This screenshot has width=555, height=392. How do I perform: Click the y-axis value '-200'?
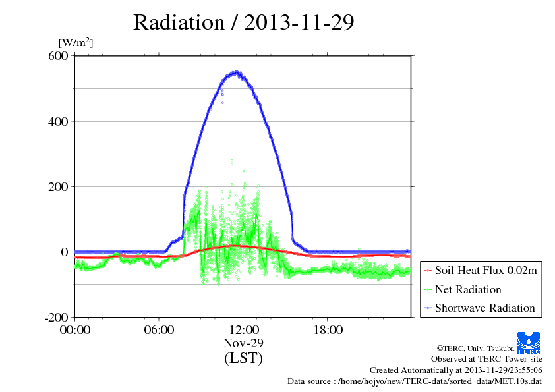tap(56, 318)
